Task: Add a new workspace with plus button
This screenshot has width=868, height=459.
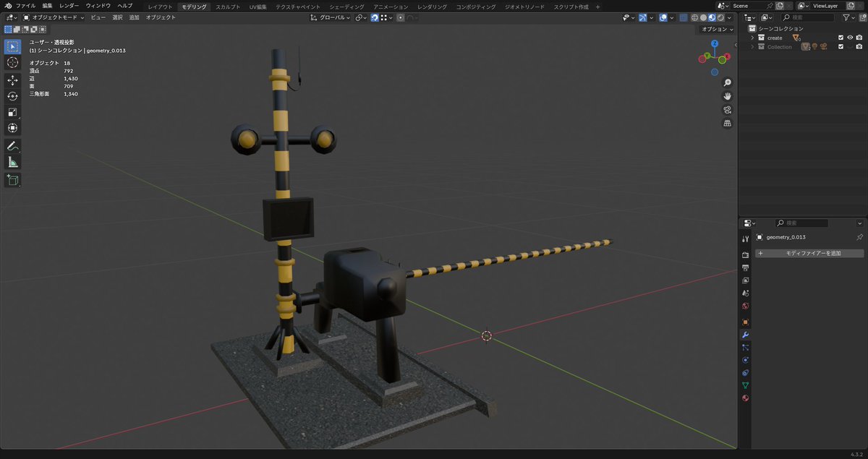Action: tap(597, 7)
